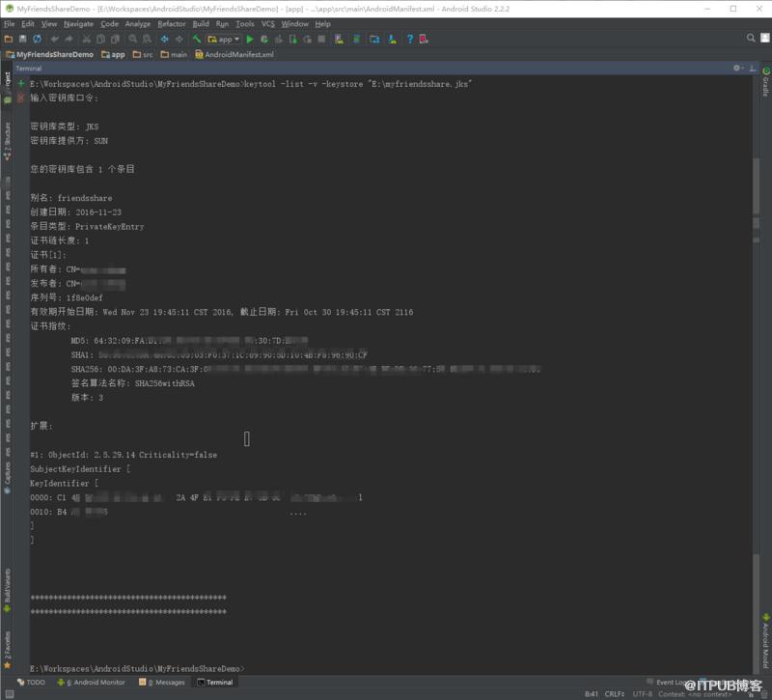The height and width of the screenshot is (700, 772).
Task: Click the Find magnifier icon
Action: 133,39
